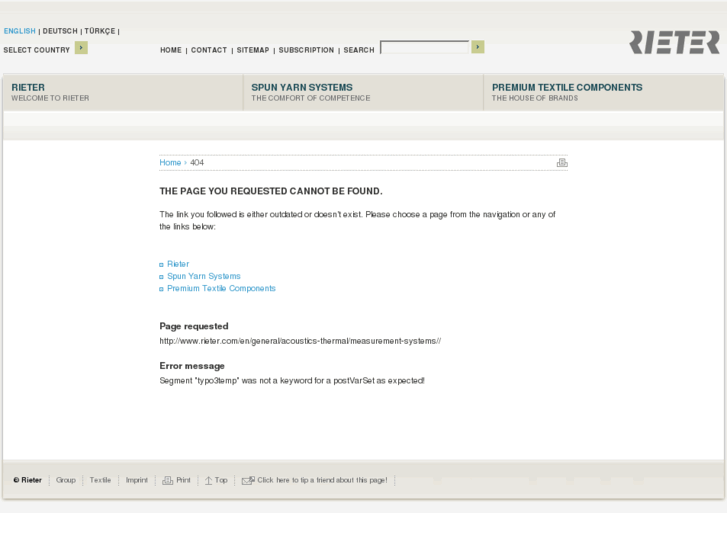Click the typo3temp error message text
727x545 pixels.
point(292,380)
